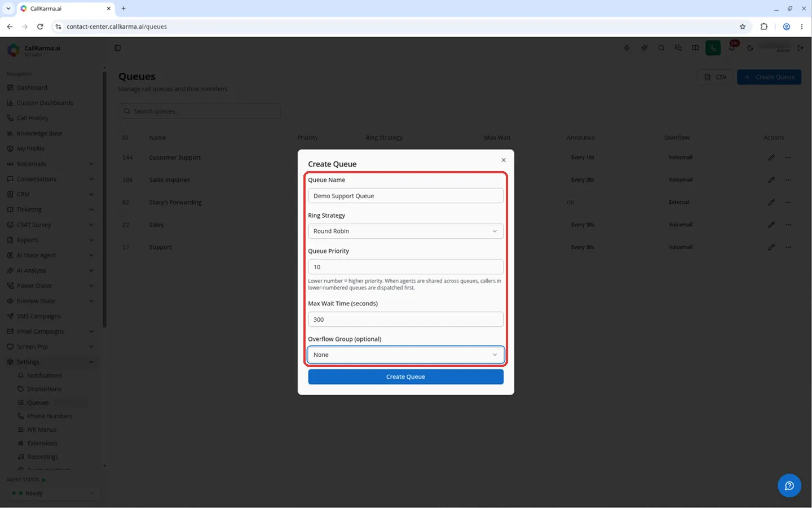812x508 pixels.
Task: Collapse the Settings sidebar section
Action: point(51,362)
